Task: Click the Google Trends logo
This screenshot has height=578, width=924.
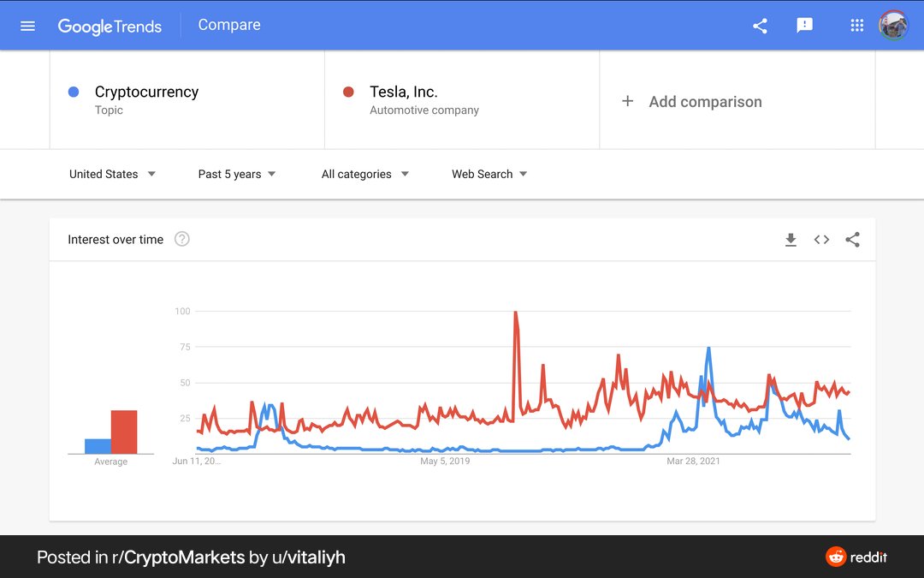Action: point(110,26)
